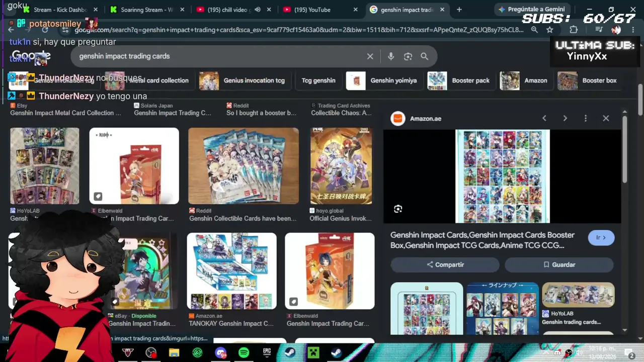Open the zoom indicator in address bar
The width and height of the screenshot is (644, 362).
coord(534,30)
